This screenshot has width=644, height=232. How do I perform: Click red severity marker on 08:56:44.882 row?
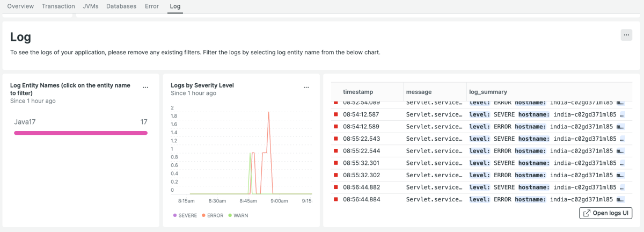pos(336,187)
